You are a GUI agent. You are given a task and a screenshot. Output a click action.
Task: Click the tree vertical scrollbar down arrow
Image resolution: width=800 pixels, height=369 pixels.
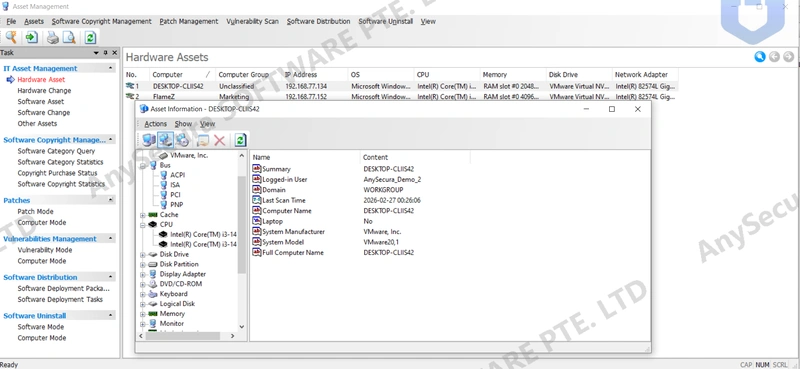(x=242, y=327)
